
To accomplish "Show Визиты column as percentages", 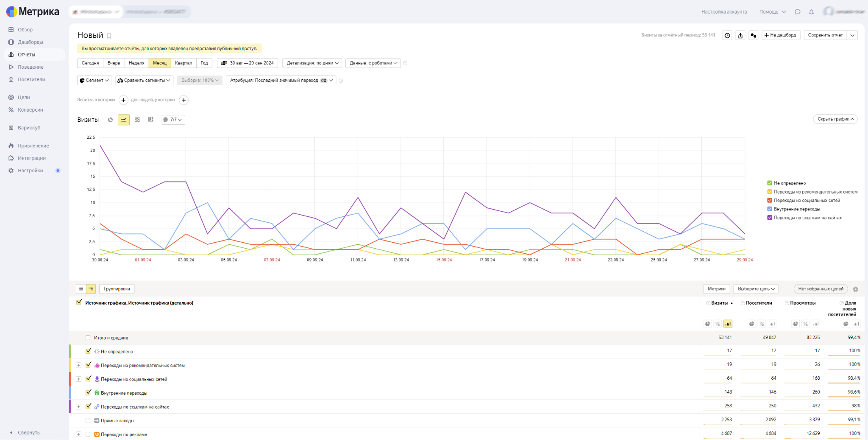I will click(x=718, y=324).
